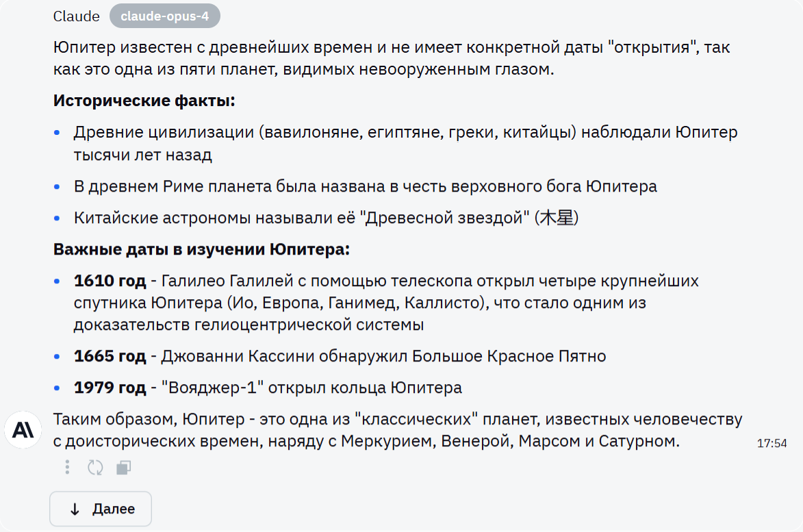803x532 pixels.
Task: Click the 17:54 message timestamp
Action: (772, 443)
